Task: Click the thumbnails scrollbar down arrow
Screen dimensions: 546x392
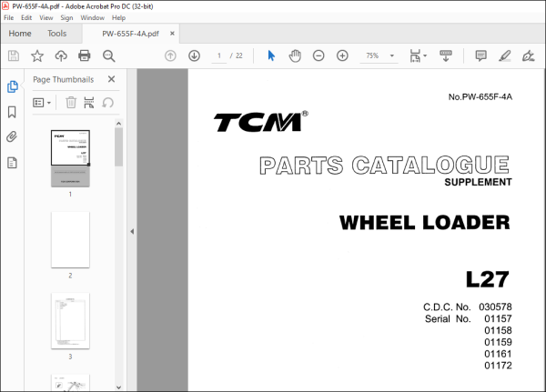Action: point(118,387)
